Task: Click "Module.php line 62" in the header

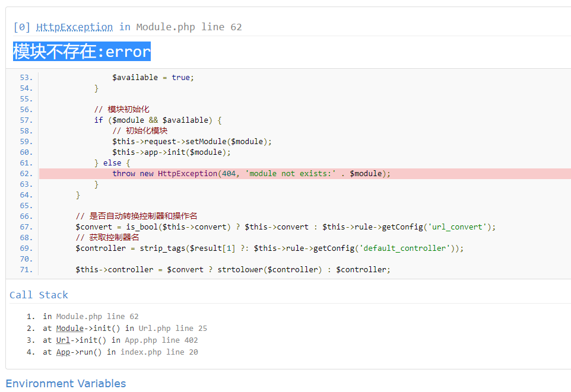Action: point(189,27)
